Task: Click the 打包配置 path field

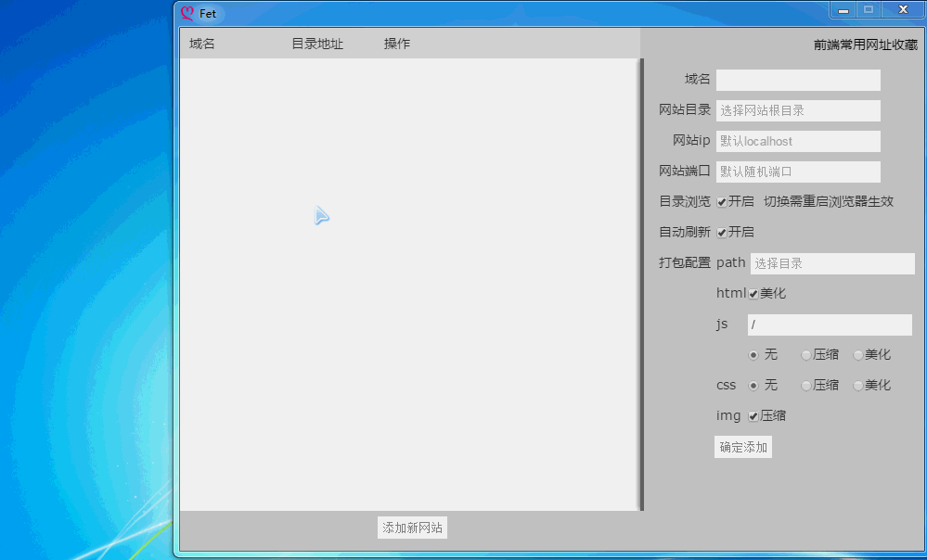Action: [831, 263]
